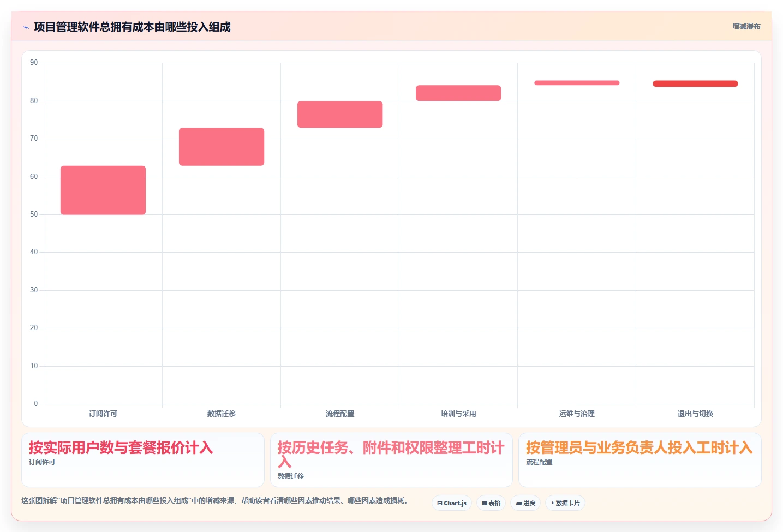
Task: Click the 流程配置 x-axis label
Action: click(x=340, y=414)
